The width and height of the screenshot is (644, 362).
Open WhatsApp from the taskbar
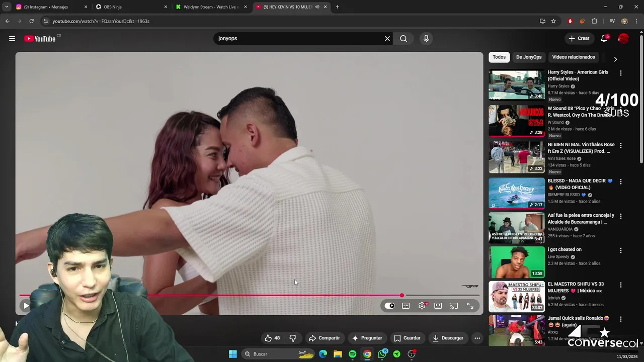tap(382, 354)
